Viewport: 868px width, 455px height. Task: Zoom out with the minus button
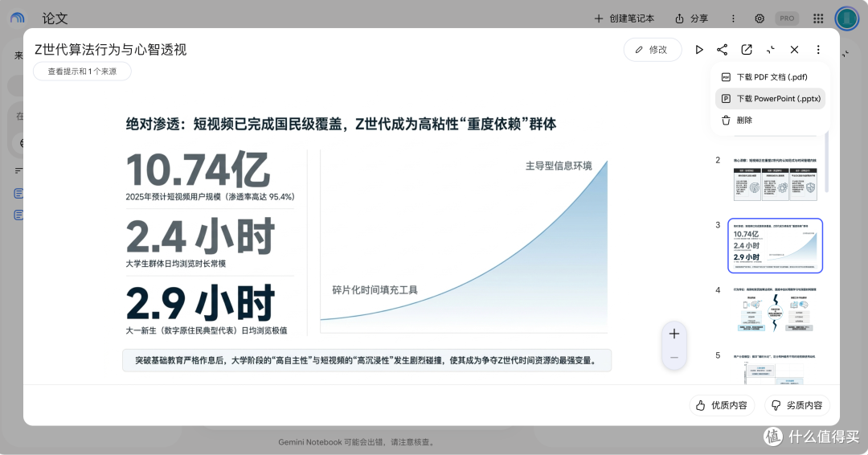click(x=674, y=358)
